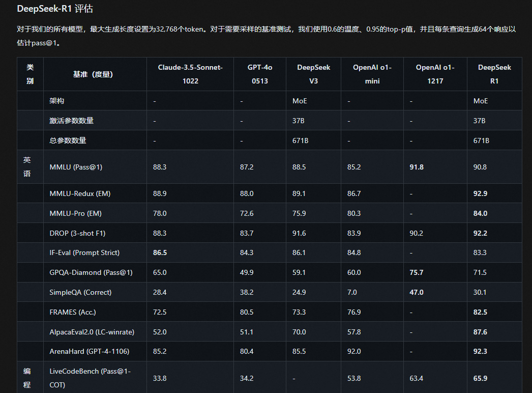Click '83.3' in the IF-Eval row
Viewport: 532px width, 393px height.
pyautogui.click(x=480, y=252)
